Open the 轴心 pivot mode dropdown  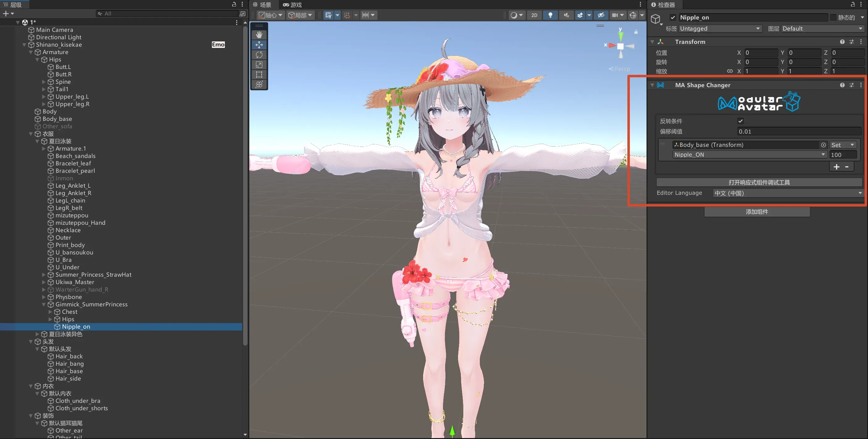click(x=270, y=15)
